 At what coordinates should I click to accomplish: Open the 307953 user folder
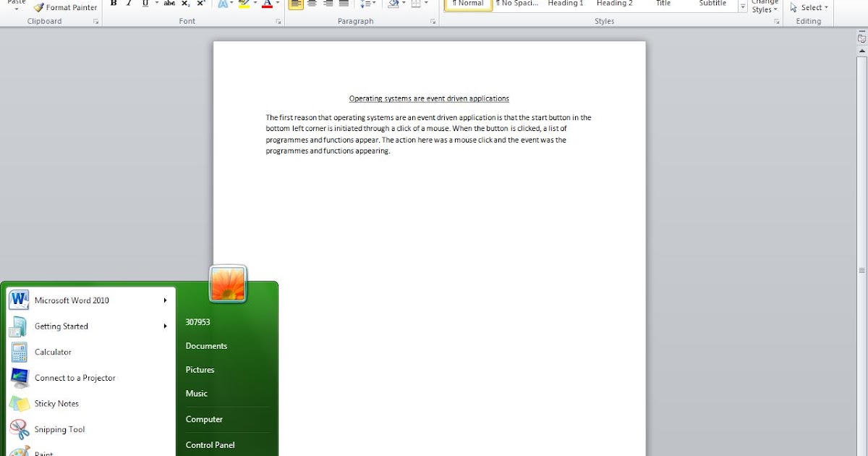click(x=197, y=322)
